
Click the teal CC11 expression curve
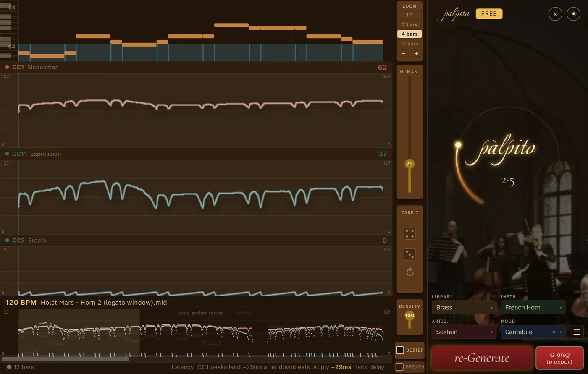tap(201, 193)
